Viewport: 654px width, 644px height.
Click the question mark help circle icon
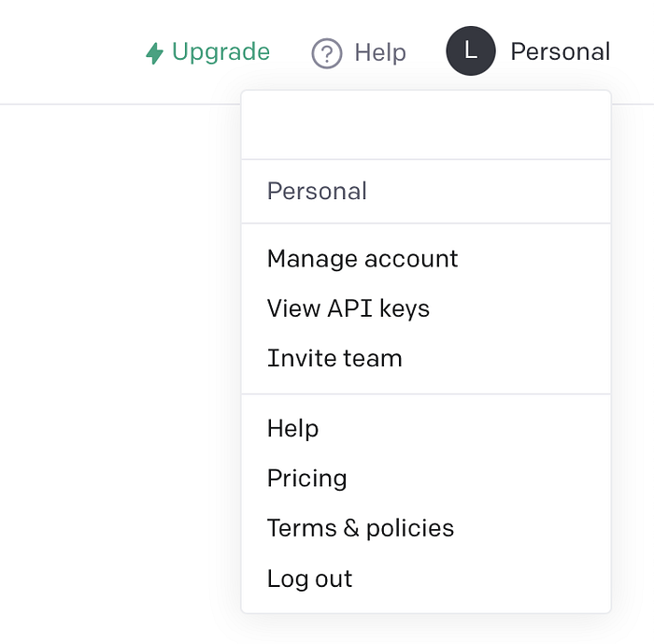[327, 53]
